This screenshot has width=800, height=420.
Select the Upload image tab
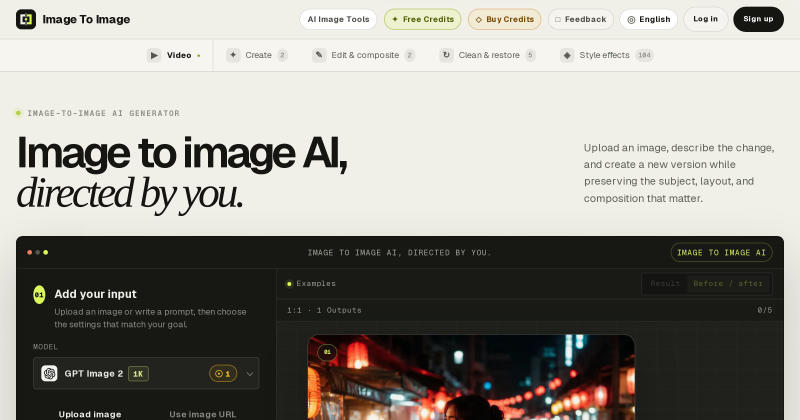pyautogui.click(x=90, y=414)
